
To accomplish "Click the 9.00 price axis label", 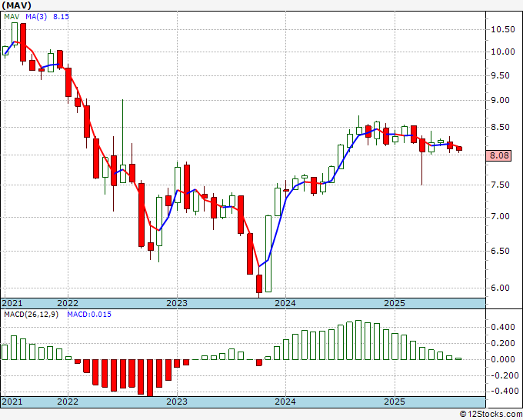I will click(x=500, y=100).
